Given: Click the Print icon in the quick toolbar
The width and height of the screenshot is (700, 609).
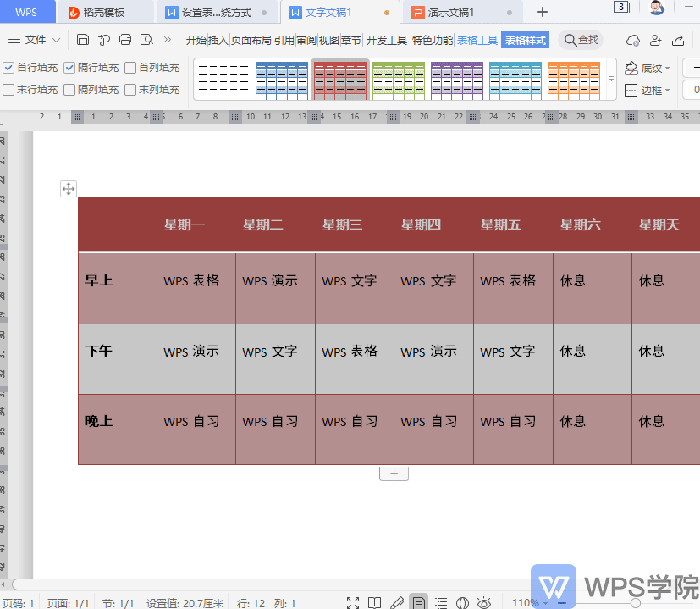Looking at the screenshot, I should click(x=125, y=40).
